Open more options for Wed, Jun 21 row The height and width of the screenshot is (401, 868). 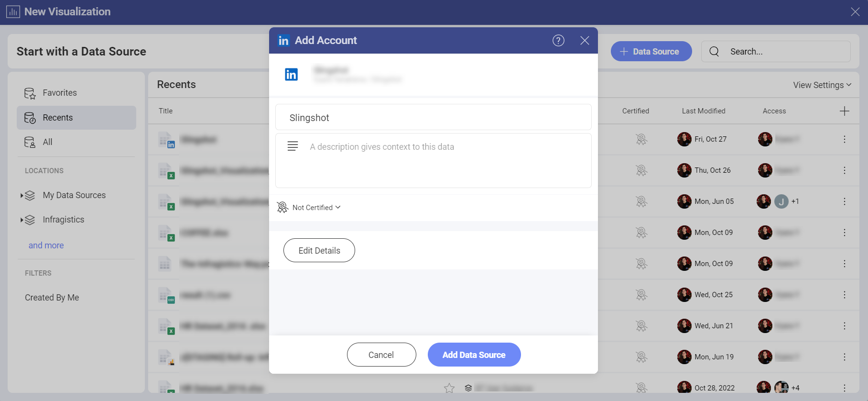845,326
